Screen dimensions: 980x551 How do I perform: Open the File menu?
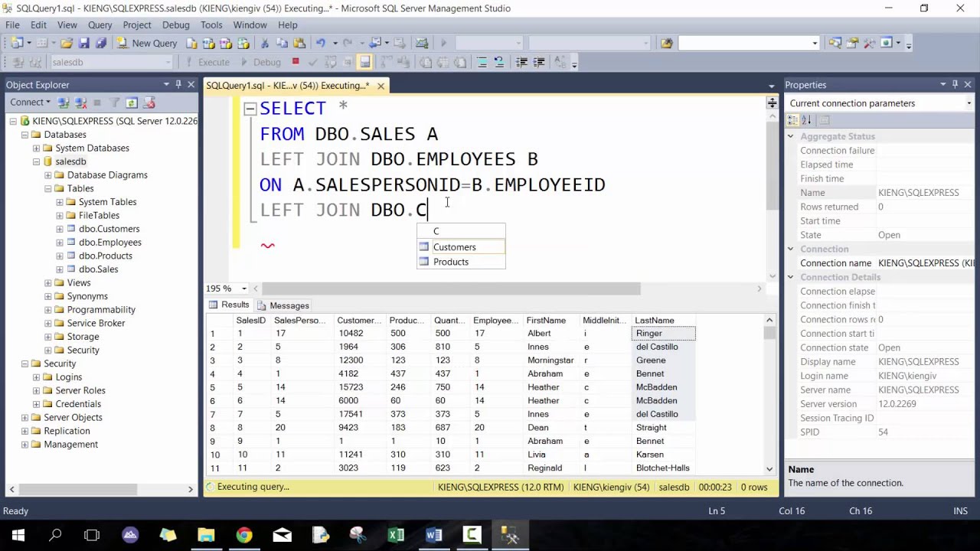[13, 25]
